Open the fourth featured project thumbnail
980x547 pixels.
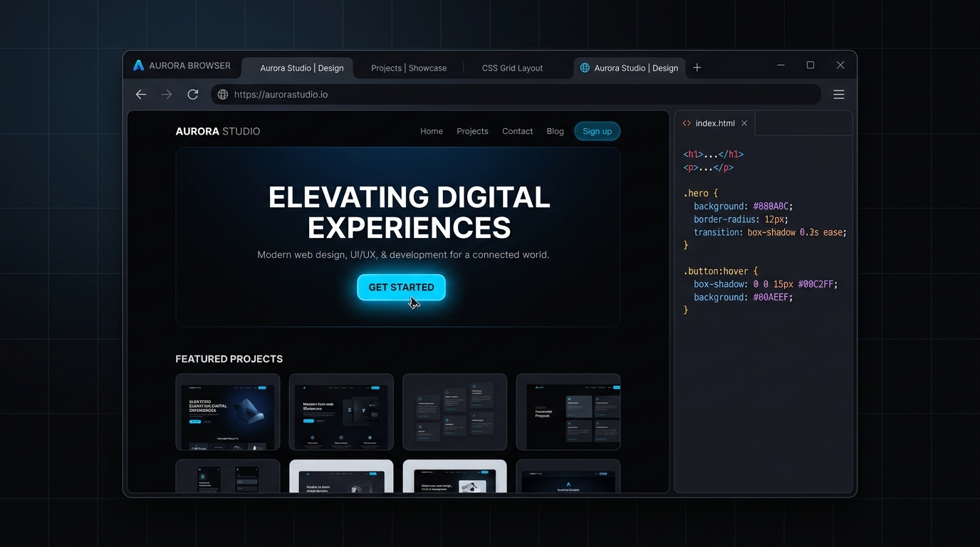pos(568,412)
